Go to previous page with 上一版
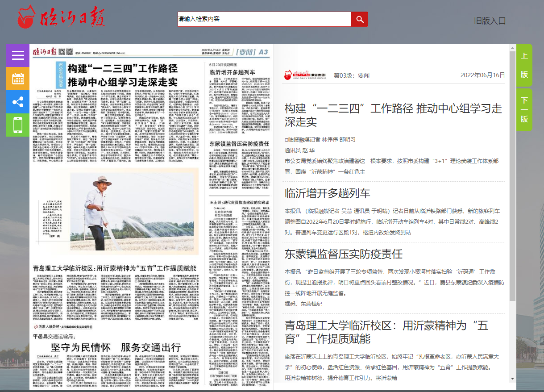This screenshot has height=392, width=544. 524,65
